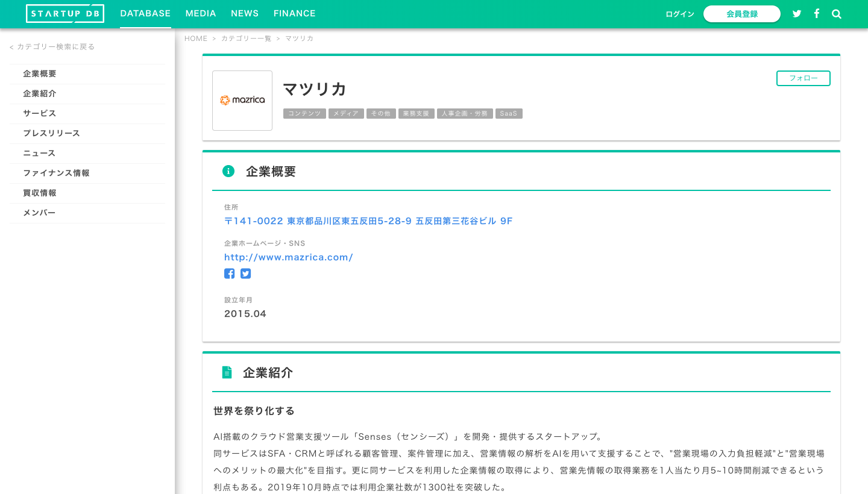868x494 pixels.
Task: Switch to the FINANCE tab
Action: click(295, 13)
